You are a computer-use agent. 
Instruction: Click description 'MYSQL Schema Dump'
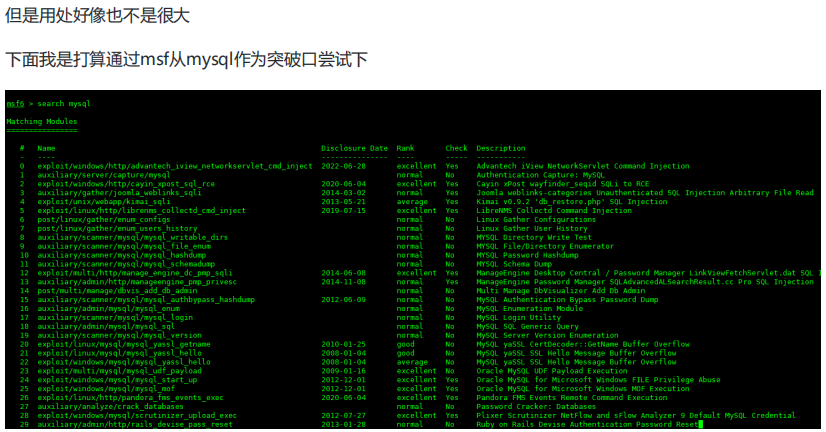514,264
